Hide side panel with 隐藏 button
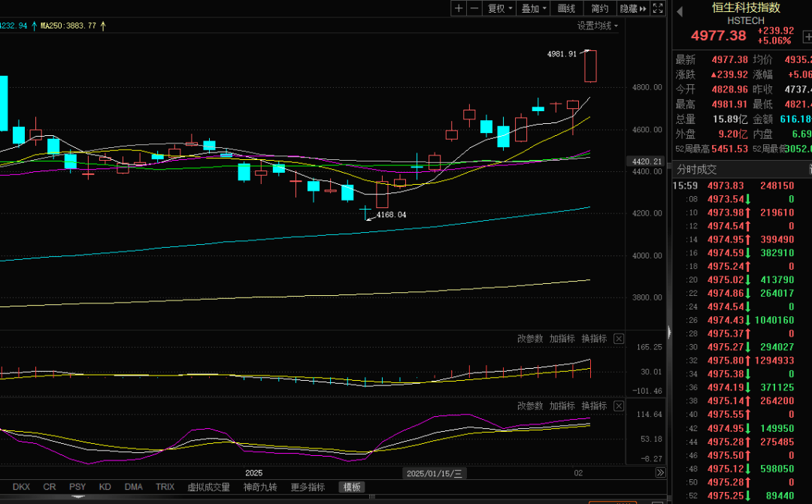 [x=632, y=8]
